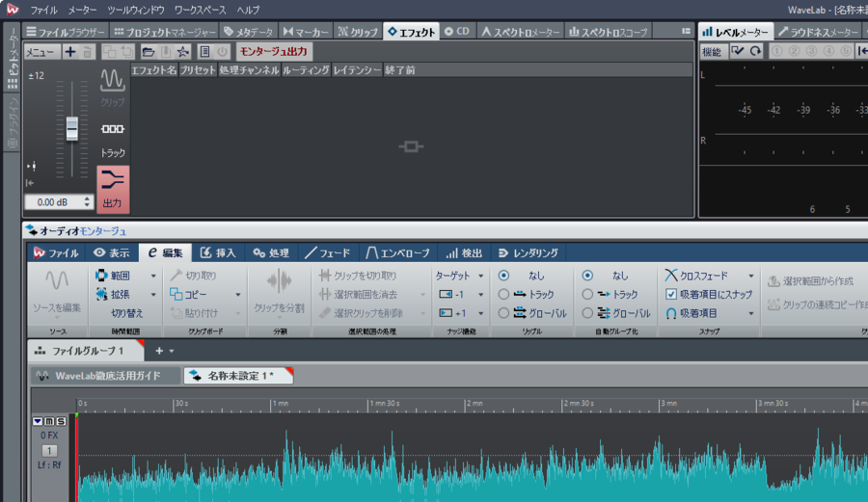Viewport: 868px width, 502px height.
Task: Click the level meter settings checkmark icon
Action: (x=738, y=51)
